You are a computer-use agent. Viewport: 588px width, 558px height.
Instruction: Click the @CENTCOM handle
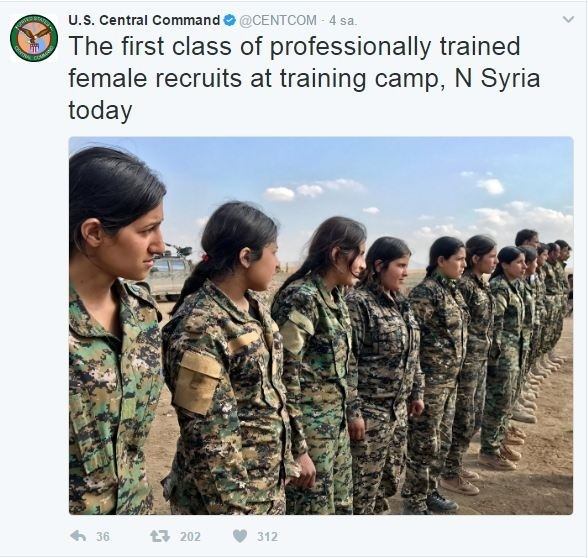coord(278,20)
